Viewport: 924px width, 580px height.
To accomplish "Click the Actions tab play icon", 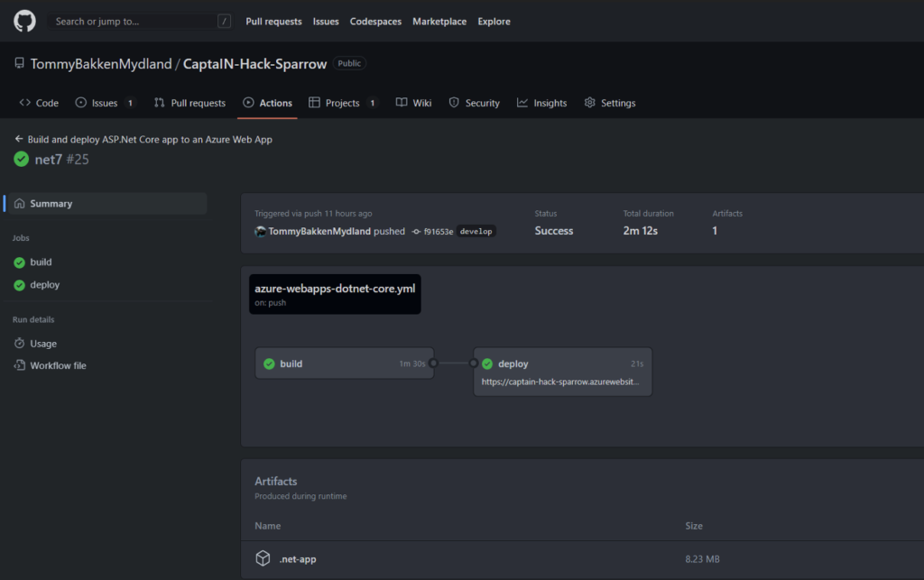I will (249, 103).
